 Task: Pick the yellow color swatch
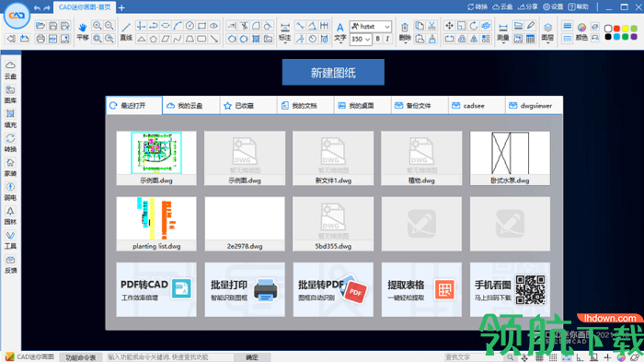point(625,29)
